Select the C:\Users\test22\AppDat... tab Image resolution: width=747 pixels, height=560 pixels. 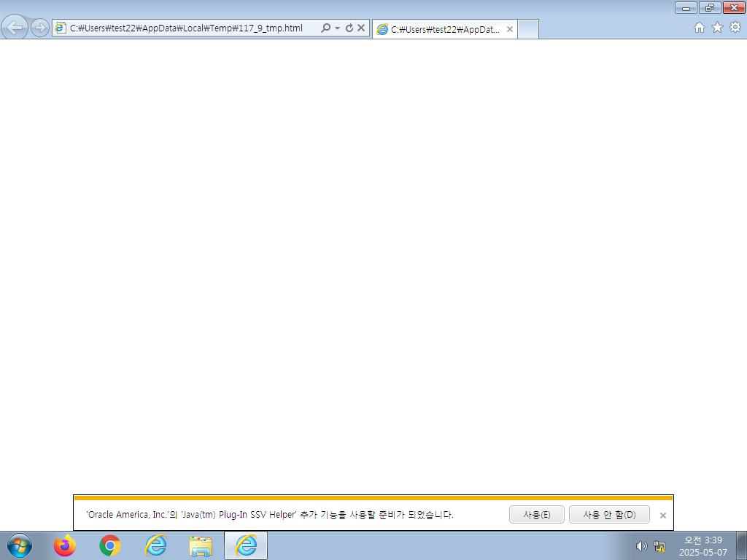tap(445, 29)
